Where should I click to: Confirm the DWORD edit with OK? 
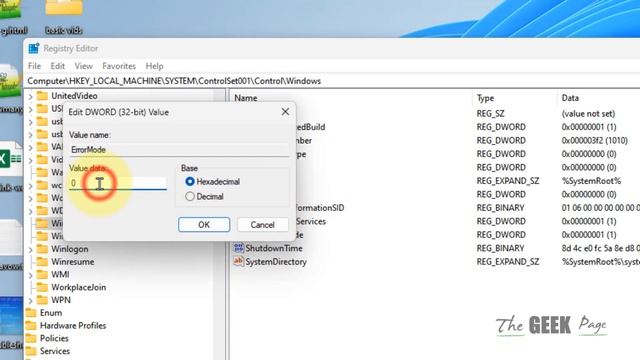tap(204, 224)
